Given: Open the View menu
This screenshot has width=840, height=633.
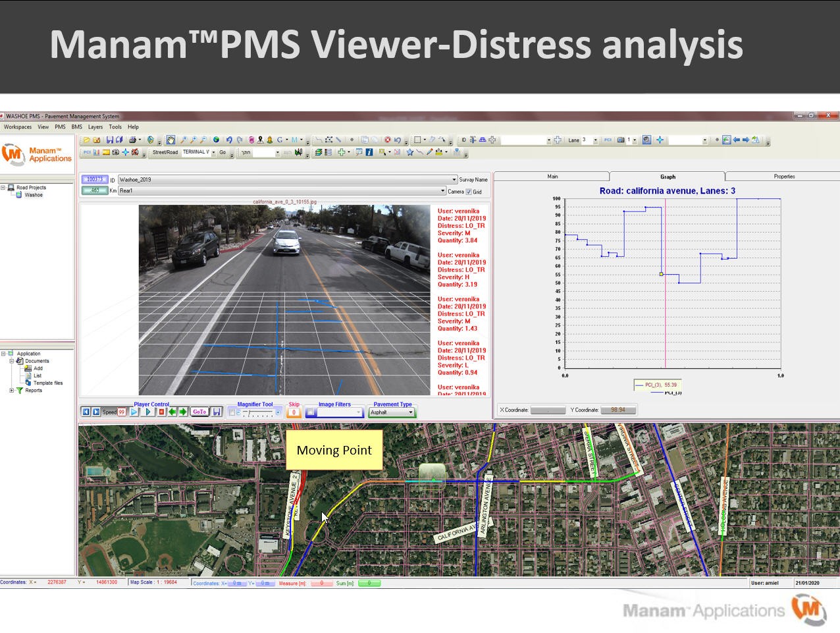Looking at the screenshot, I should 43,127.
